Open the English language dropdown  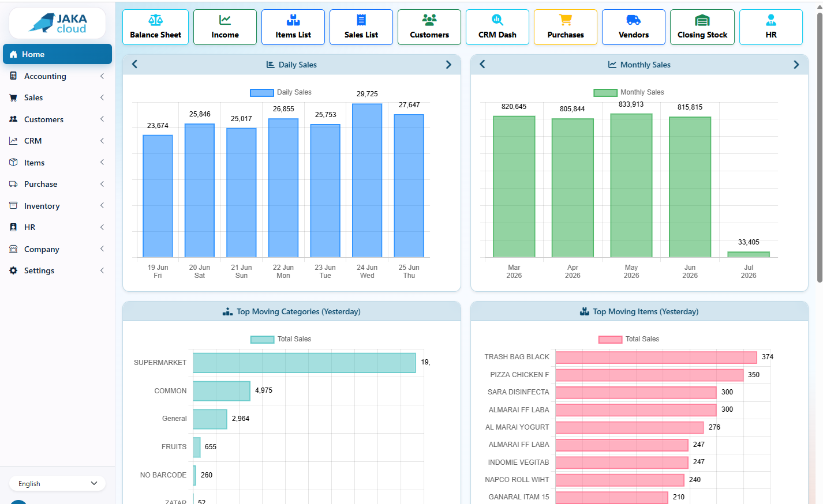tap(58, 483)
